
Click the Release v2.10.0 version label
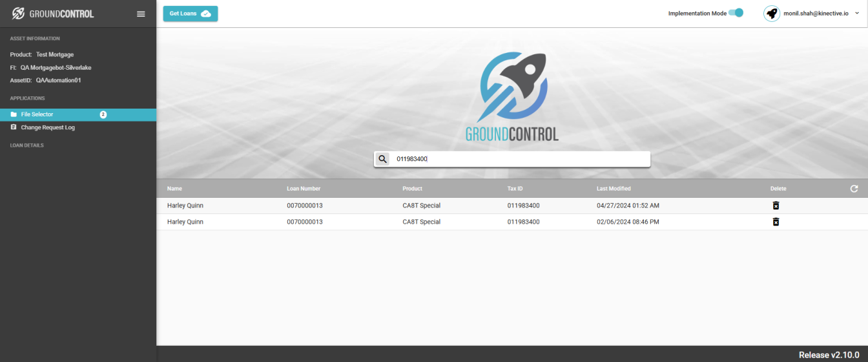[829, 355]
